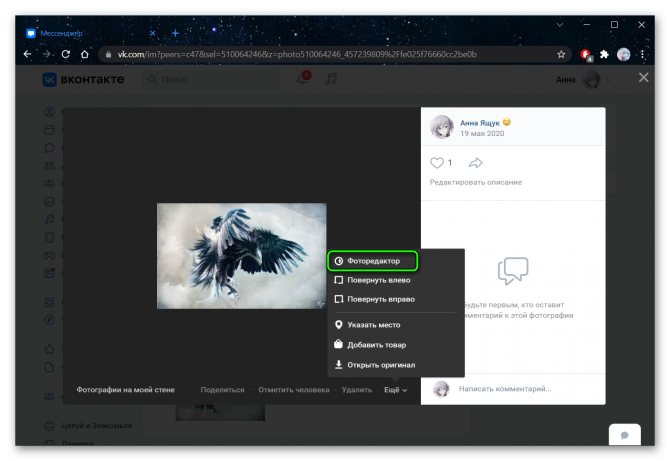This screenshot has height=461, width=670.
Task: Click Целуй и Знакомься sidebar item
Action: [x=96, y=426]
